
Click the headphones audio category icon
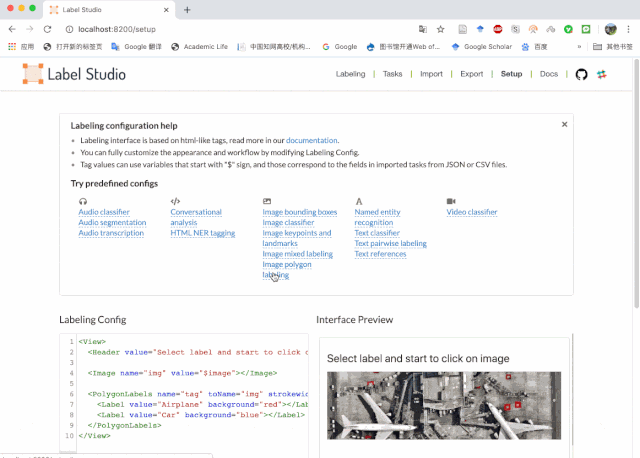83,201
